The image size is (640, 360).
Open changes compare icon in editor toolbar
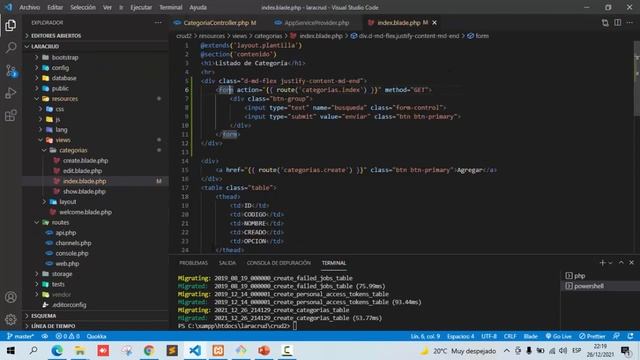point(605,23)
